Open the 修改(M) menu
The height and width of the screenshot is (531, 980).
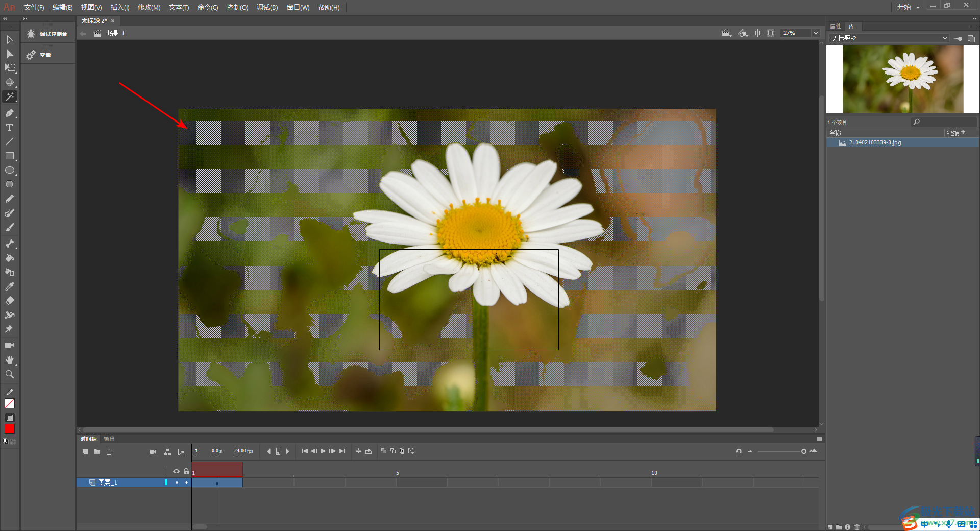point(149,8)
